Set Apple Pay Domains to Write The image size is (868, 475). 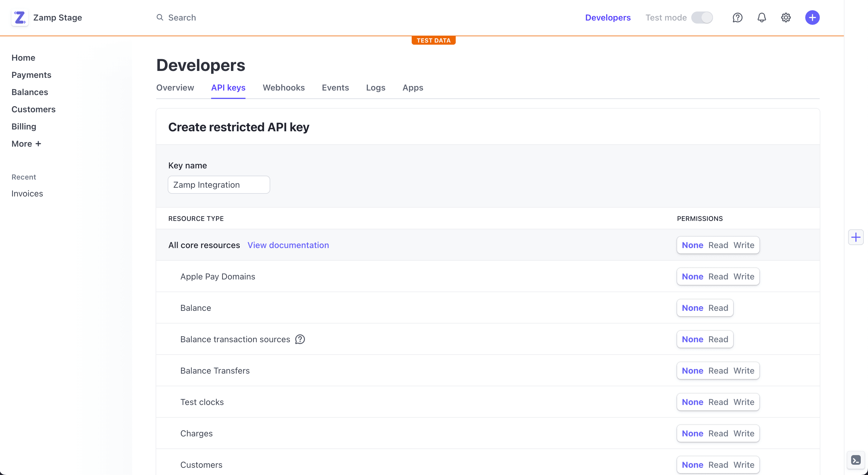pyautogui.click(x=744, y=276)
